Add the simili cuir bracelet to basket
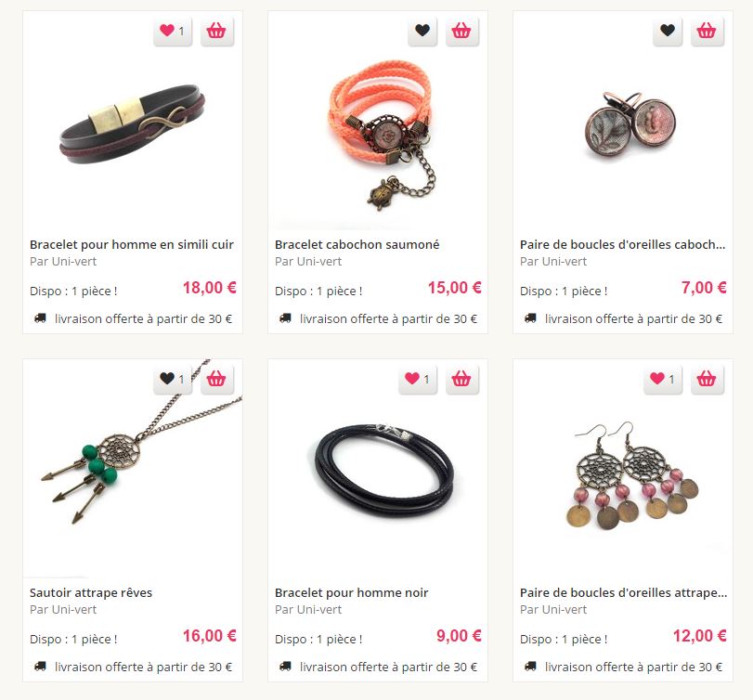This screenshot has width=753, height=700. click(x=217, y=32)
